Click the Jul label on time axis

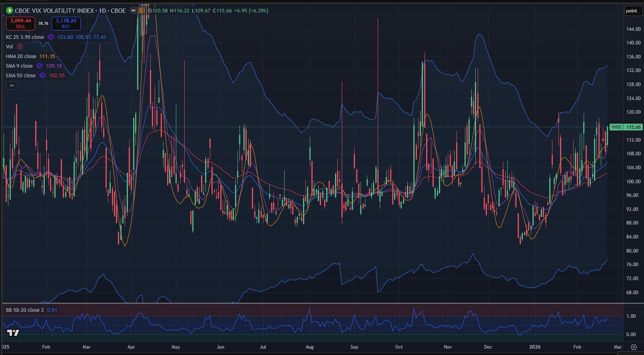(263, 347)
